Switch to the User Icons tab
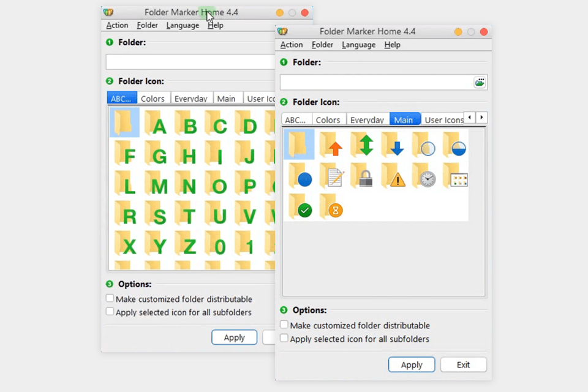 [443, 119]
